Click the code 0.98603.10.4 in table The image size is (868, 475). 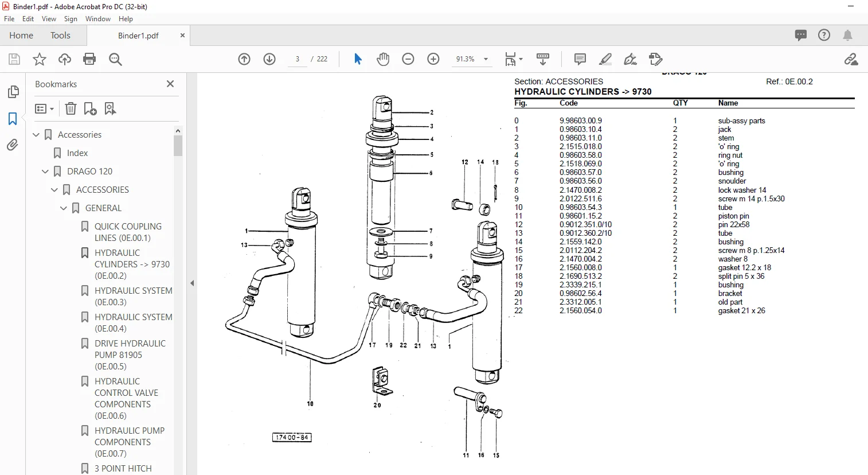(581, 130)
